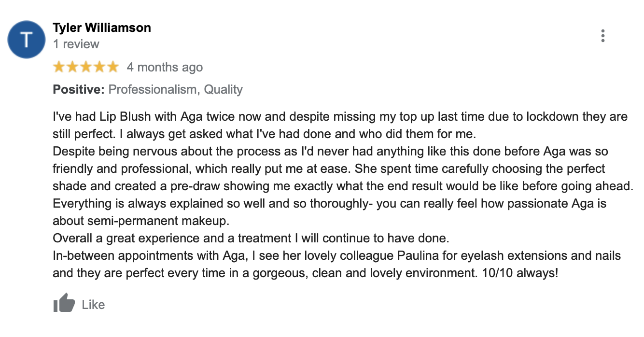644x337 pixels.
Task: Select the "Quality" attribute text
Action: pyautogui.click(x=223, y=90)
